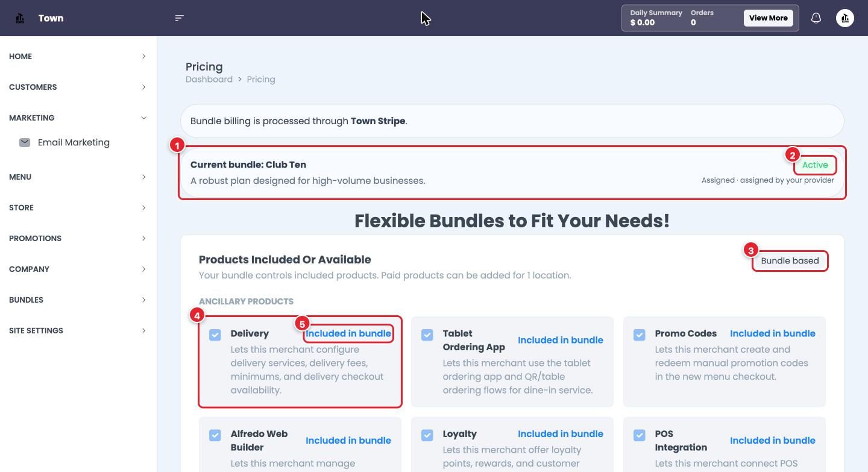Click the Bundle based badge
Image resolution: width=868 pixels, height=472 pixels.
point(790,261)
